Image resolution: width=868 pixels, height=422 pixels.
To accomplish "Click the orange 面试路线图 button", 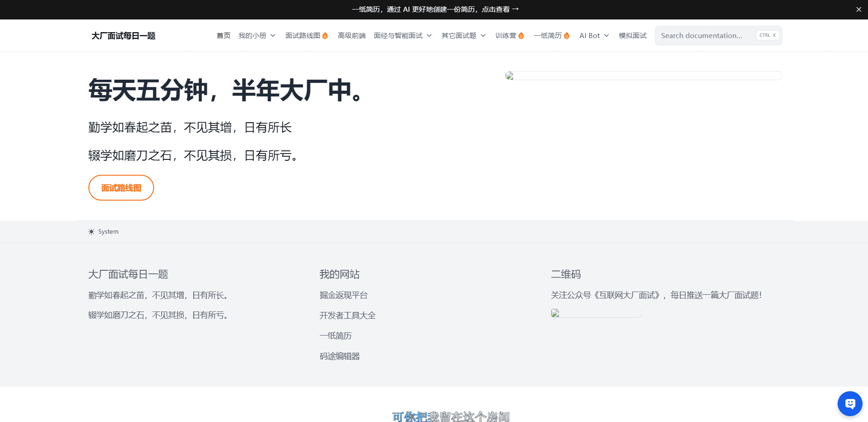I will point(121,188).
